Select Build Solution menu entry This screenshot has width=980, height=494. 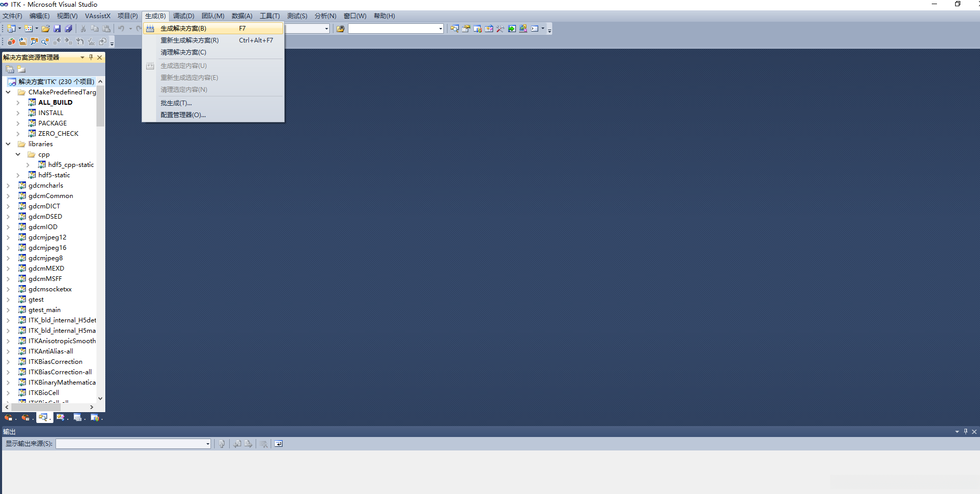coord(214,29)
